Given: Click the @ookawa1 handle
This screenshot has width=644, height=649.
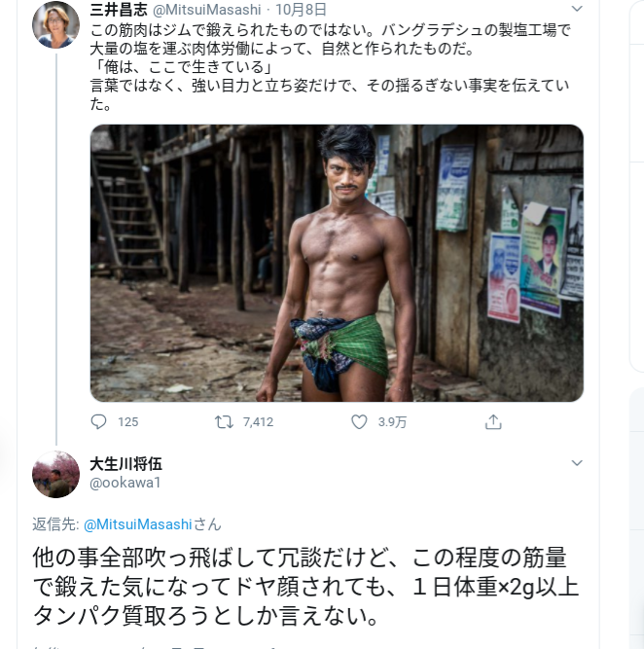Looking at the screenshot, I should [125, 483].
